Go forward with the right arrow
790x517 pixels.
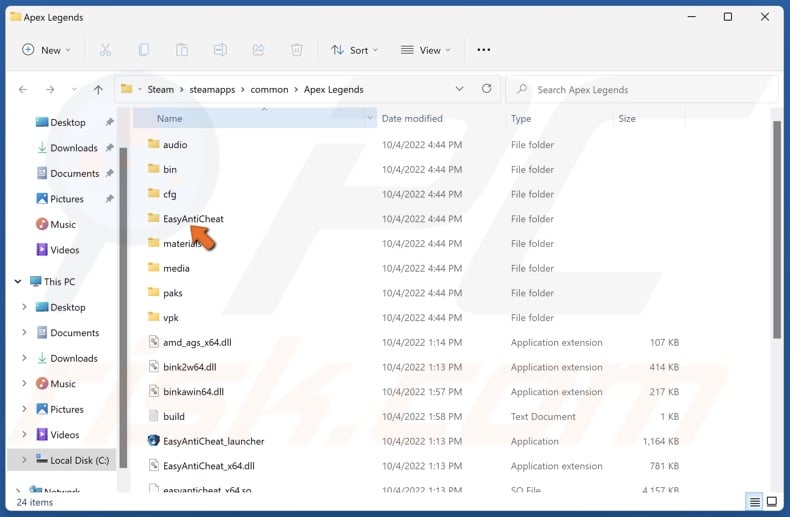[50, 90]
